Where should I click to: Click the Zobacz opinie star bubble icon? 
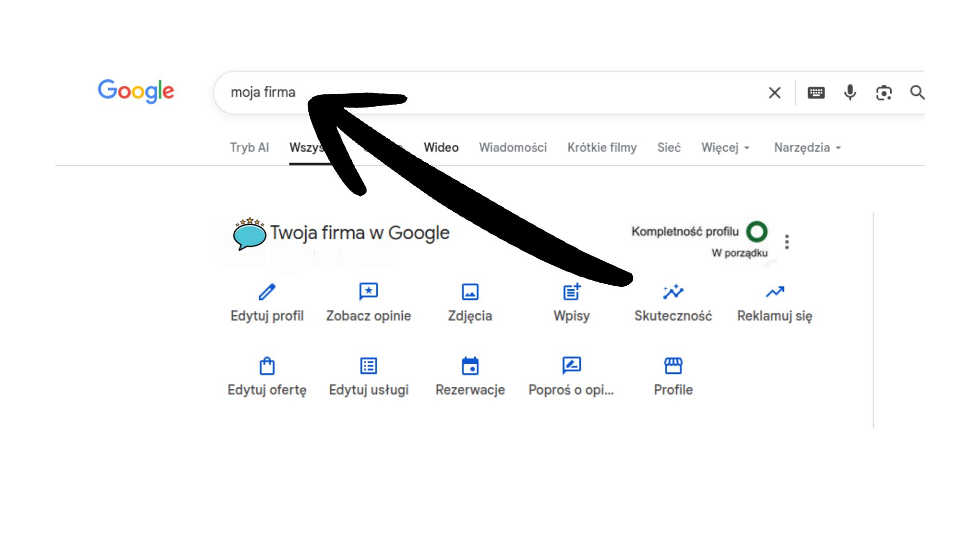click(369, 292)
